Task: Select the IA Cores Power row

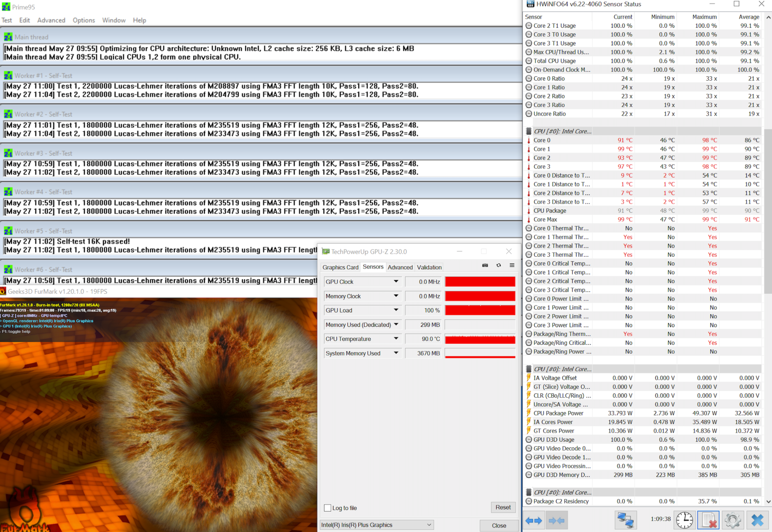Action: click(643, 422)
